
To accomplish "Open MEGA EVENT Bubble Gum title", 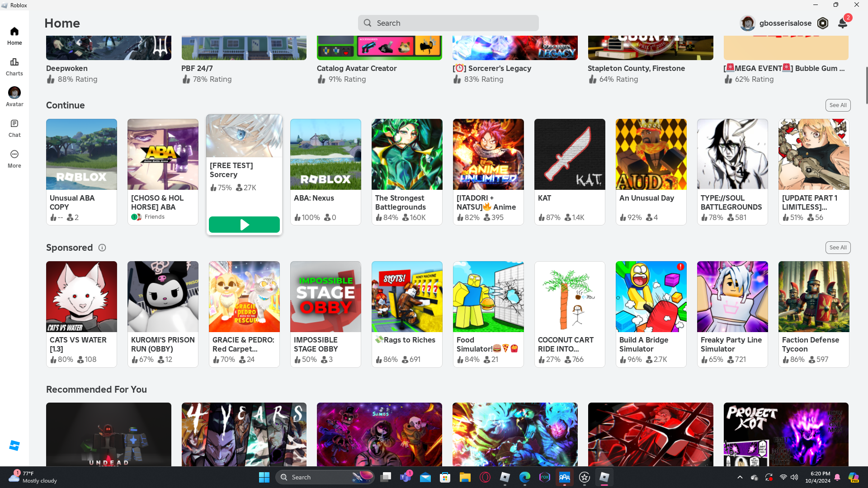I will click(x=784, y=68).
